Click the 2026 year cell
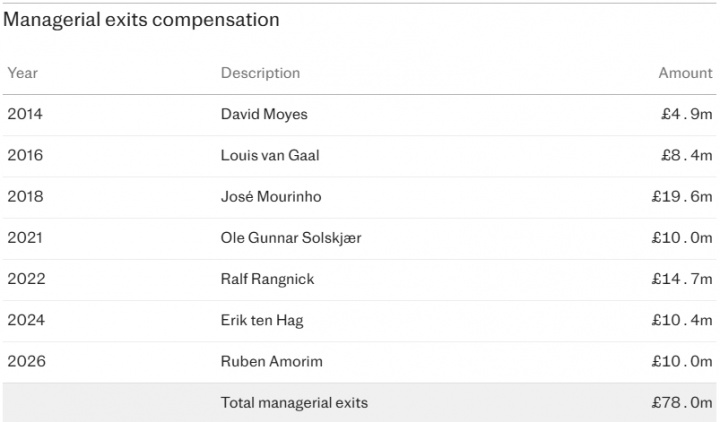Image resolution: width=720 pixels, height=422 pixels. point(25,361)
